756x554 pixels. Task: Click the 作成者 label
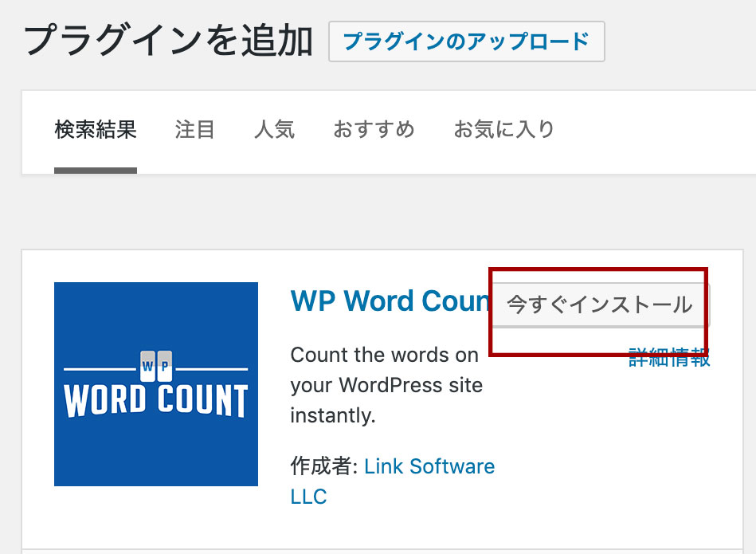point(321,466)
